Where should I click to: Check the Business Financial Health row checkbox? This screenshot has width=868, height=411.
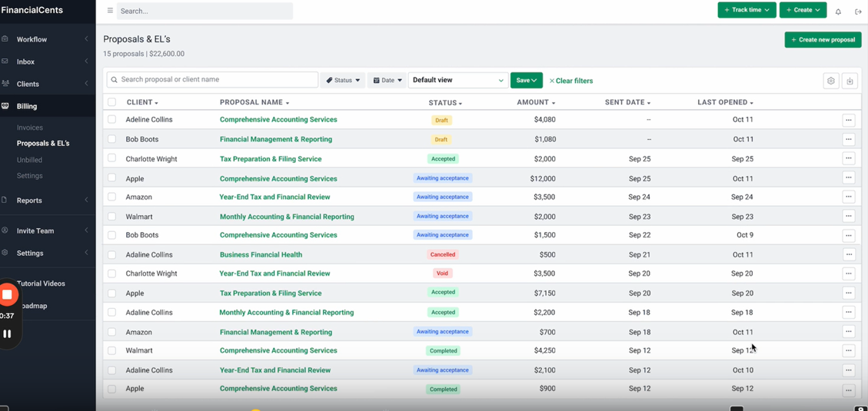tap(111, 255)
